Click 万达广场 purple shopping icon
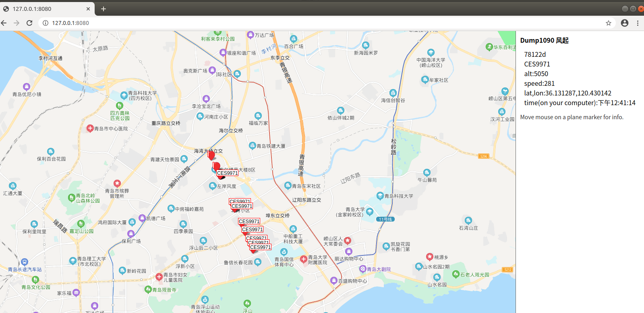Viewport: 644px width, 313px height. click(x=251, y=35)
